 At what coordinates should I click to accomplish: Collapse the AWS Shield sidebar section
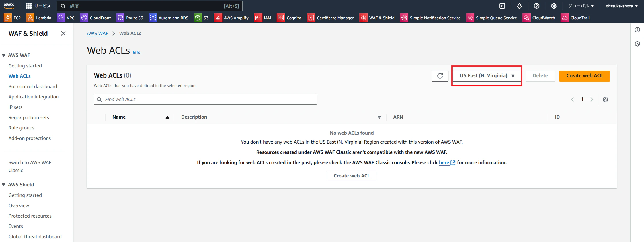coord(4,185)
